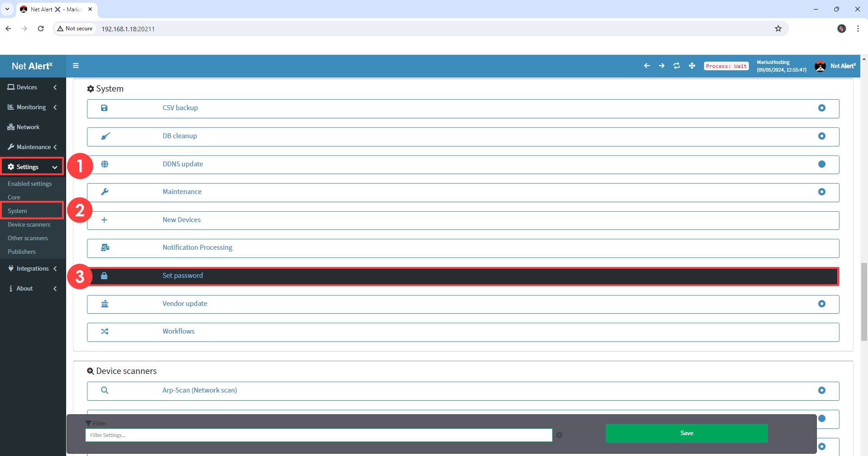Click the DDNS update globe icon
The height and width of the screenshot is (456, 868).
105,164
